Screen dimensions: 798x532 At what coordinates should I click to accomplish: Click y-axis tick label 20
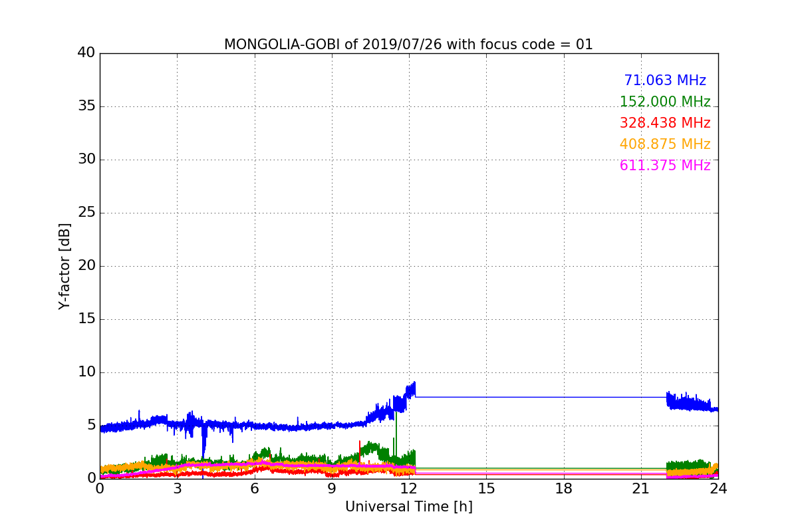pyautogui.click(x=86, y=265)
